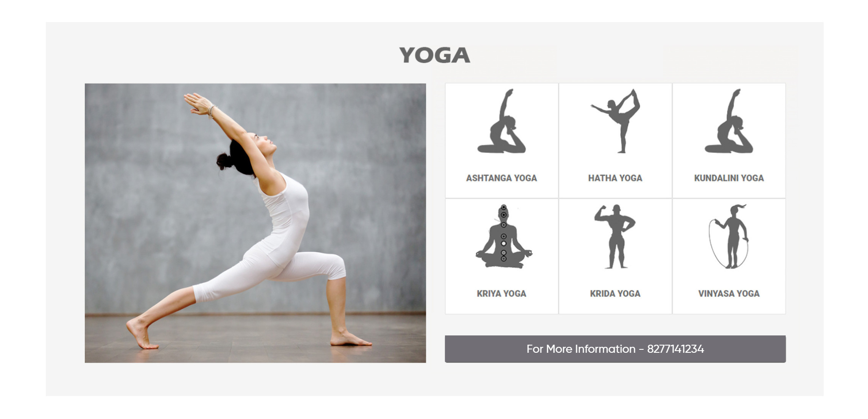
Task: Select the KRIYA YOGA text label
Action: pyautogui.click(x=501, y=294)
